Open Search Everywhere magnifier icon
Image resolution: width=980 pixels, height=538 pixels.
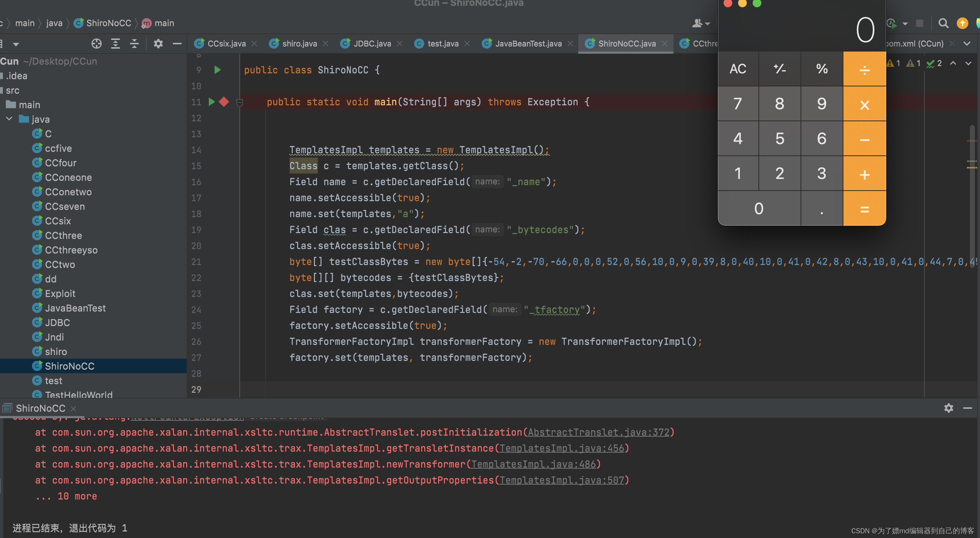click(943, 24)
